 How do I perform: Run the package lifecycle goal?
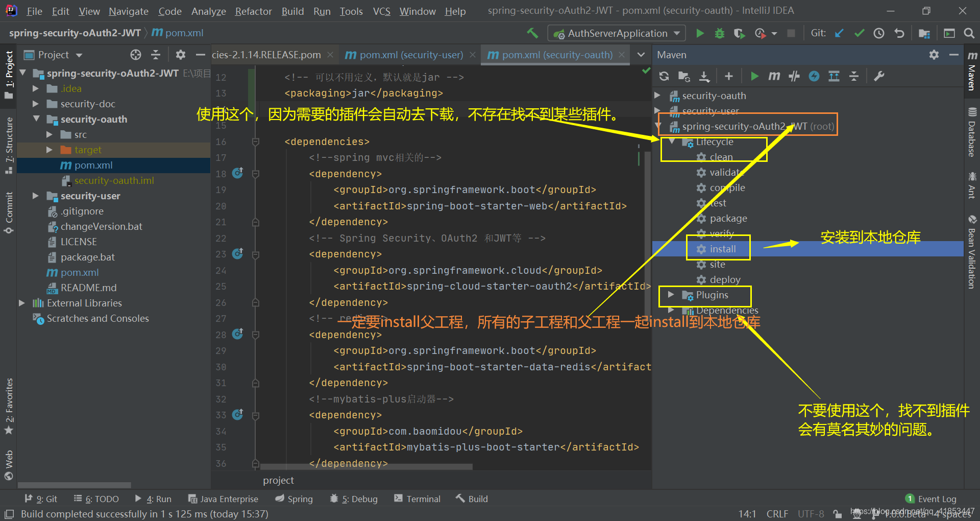click(728, 218)
